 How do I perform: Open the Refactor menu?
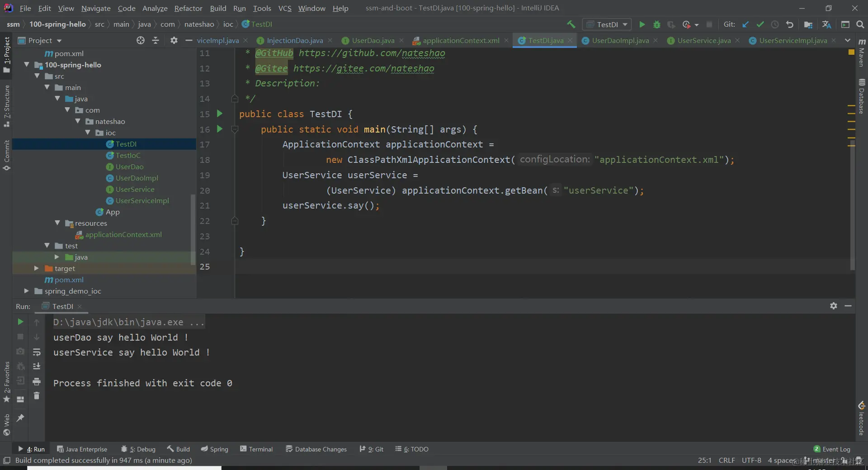coord(188,8)
